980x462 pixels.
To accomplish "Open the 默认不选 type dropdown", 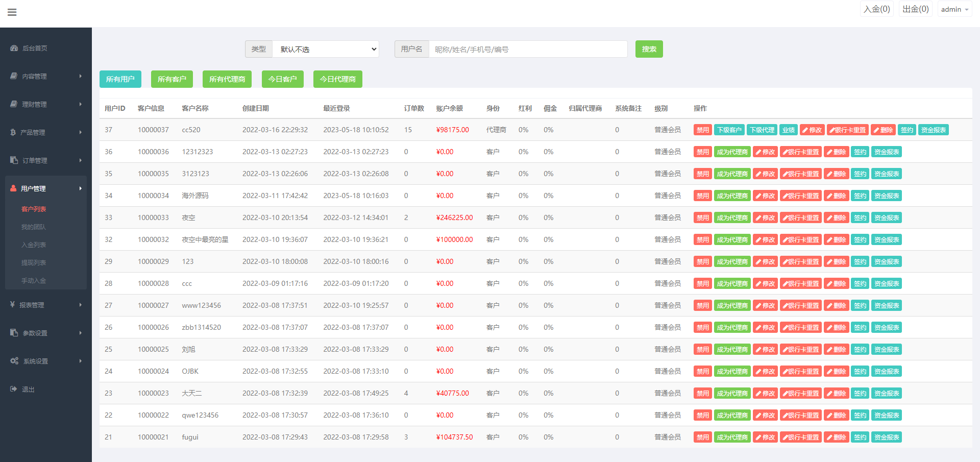I will 326,49.
